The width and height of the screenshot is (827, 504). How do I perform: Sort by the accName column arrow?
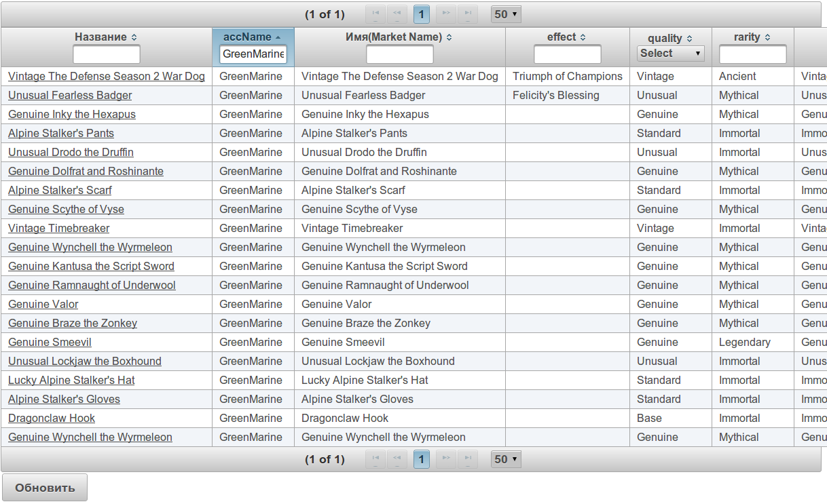278,37
